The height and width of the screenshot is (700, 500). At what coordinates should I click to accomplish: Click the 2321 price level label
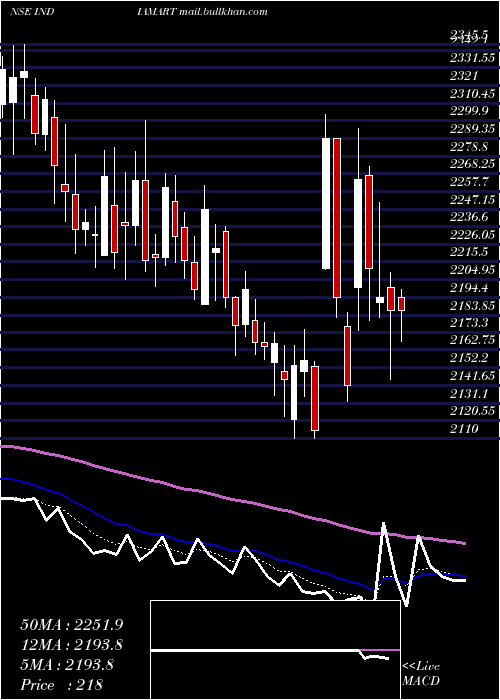tap(464, 76)
